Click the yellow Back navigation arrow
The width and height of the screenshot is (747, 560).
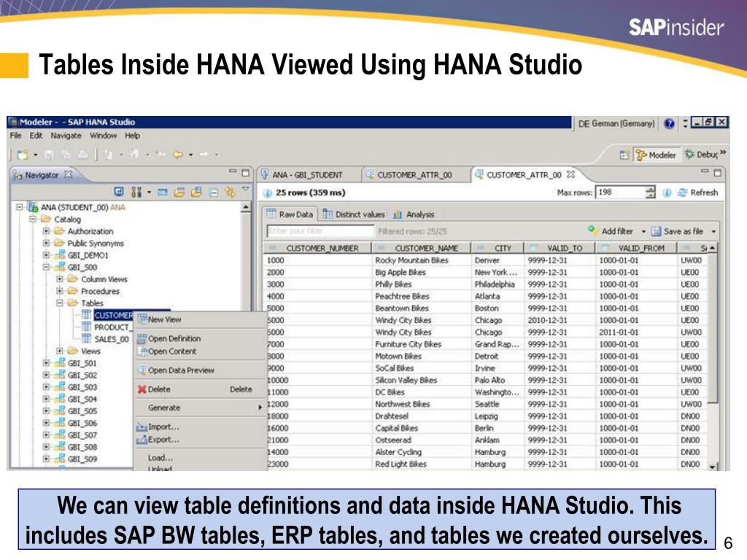coord(178,155)
